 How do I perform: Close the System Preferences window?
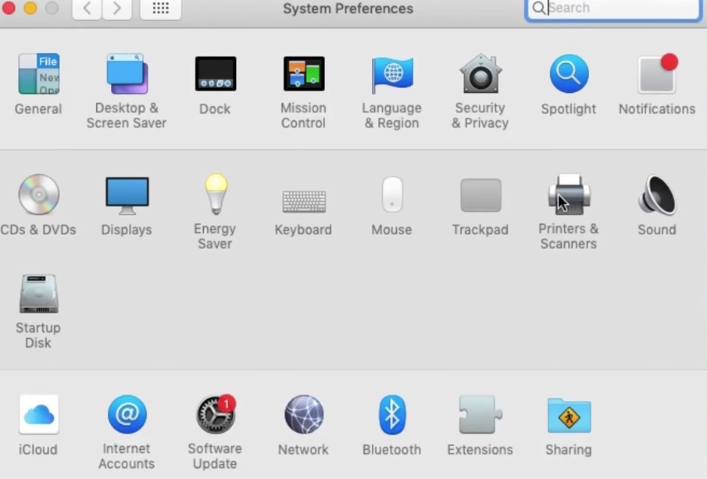[x=9, y=8]
